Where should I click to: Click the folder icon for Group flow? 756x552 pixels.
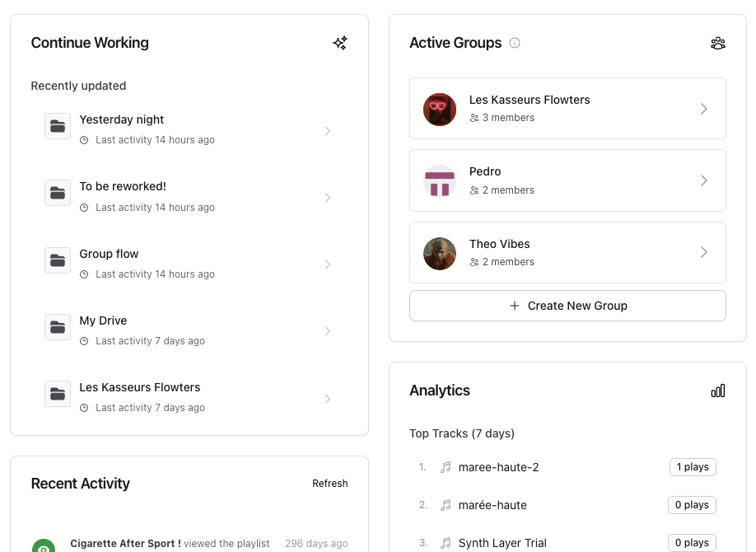pos(58,260)
